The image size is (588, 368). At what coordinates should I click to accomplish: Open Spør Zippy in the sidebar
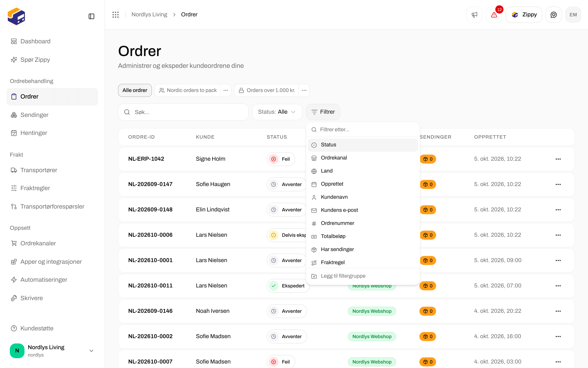click(52, 60)
